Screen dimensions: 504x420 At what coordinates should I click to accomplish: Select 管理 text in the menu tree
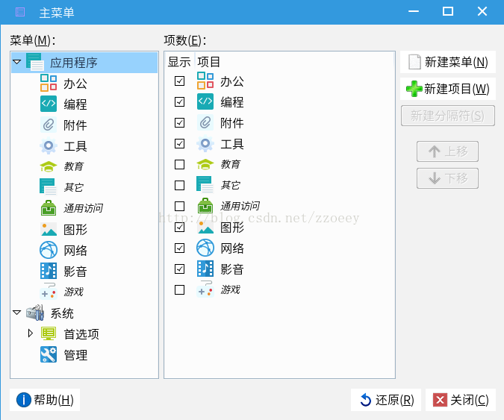[x=75, y=355]
